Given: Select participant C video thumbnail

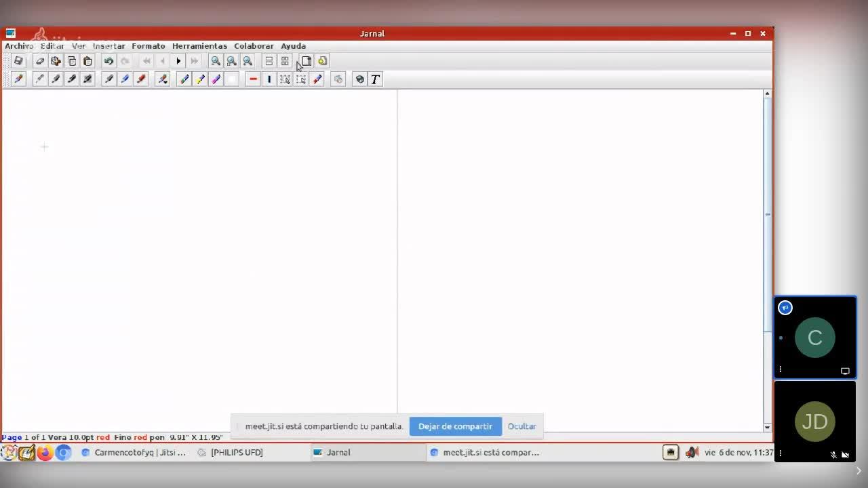Looking at the screenshot, I should pyautogui.click(x=815, y=338).
